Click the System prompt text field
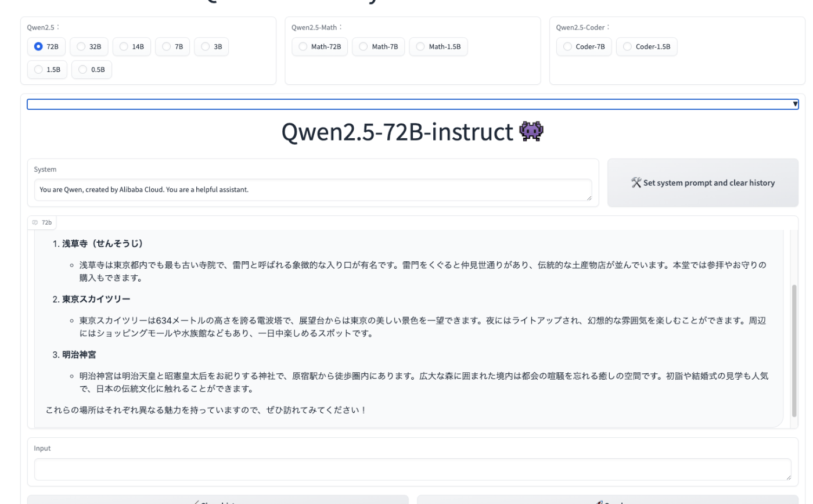813x504 pixels. [313, 190]
